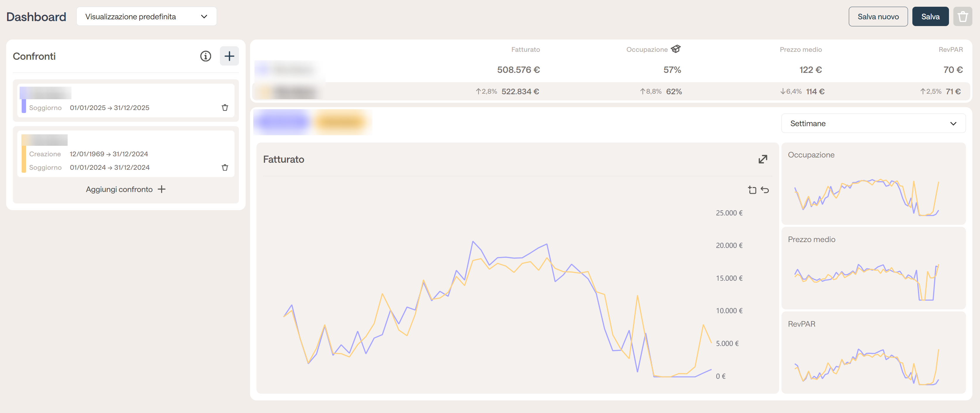This screenshot has height=413, width=980.
Task: Click the 122 € average price value
Action: pyautogui.click(x=810, y=70)
